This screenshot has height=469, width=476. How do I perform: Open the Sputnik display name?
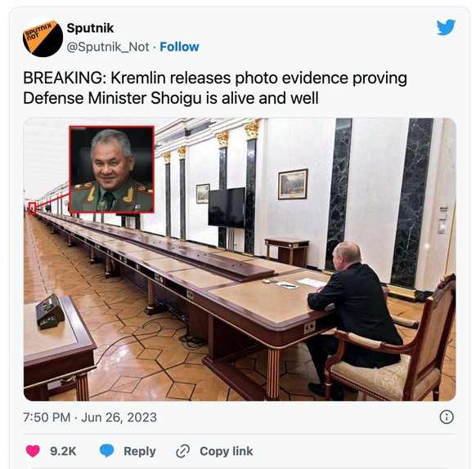[x=90, y=28]
